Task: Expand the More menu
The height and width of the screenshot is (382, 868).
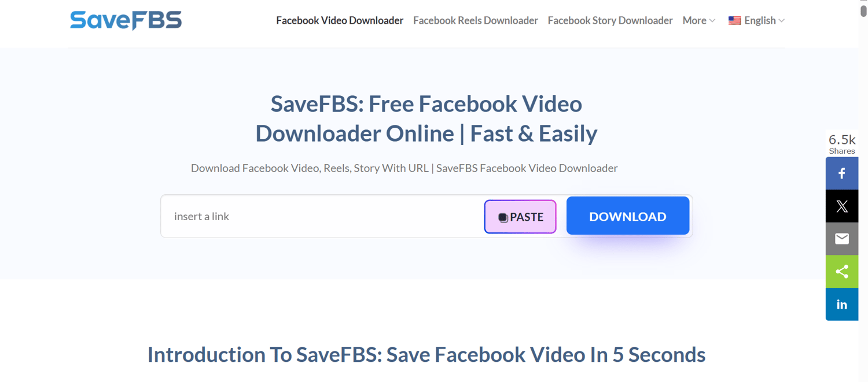Action: pos(699,20)
